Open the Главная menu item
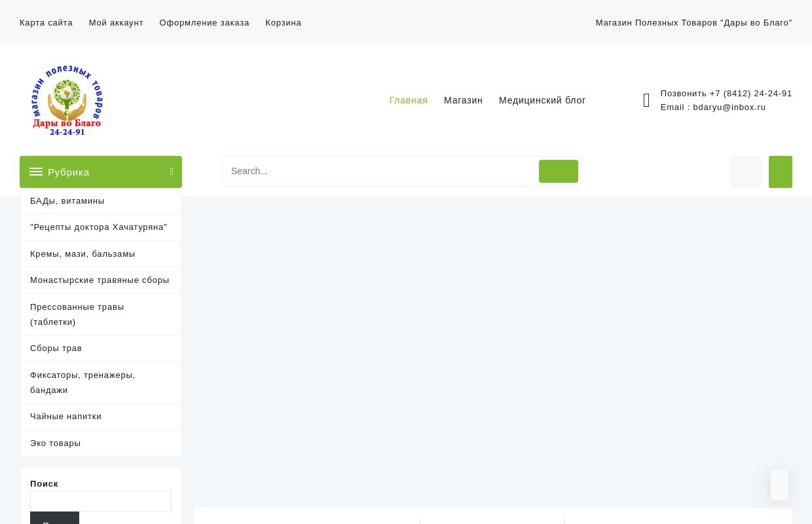This screenshot has height=524, width=812. [408, 100]
